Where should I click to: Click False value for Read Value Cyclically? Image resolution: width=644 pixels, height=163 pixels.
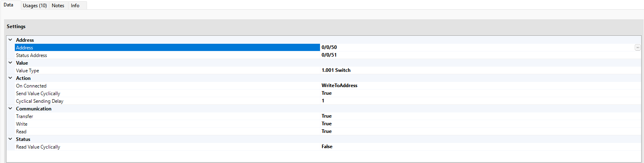(x=327, y=147)
